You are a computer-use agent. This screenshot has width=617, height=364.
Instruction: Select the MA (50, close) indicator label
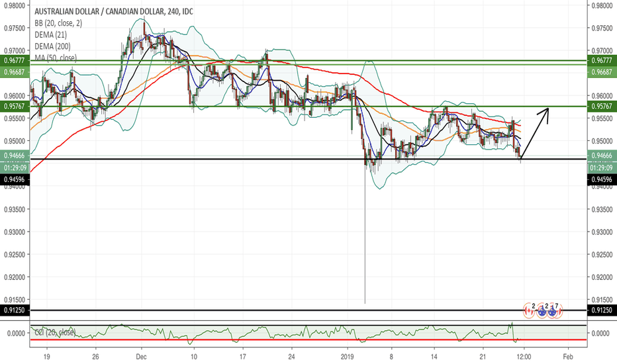coord(56,58)
